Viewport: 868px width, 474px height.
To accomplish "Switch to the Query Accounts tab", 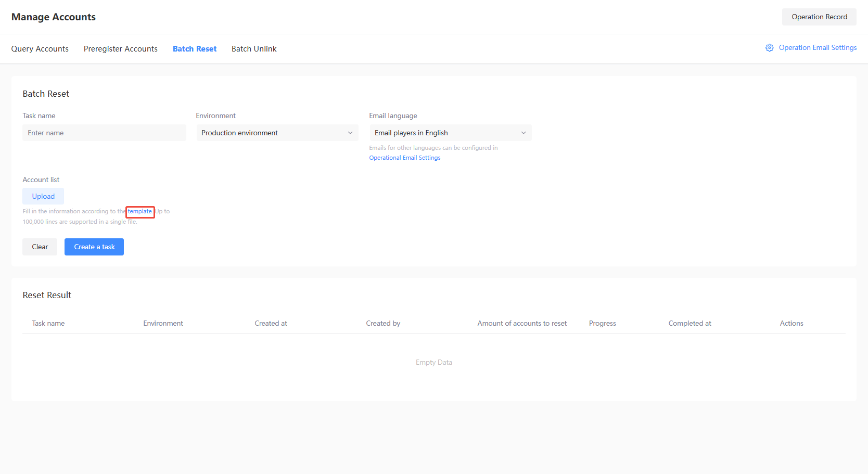I will click(40, 49).
